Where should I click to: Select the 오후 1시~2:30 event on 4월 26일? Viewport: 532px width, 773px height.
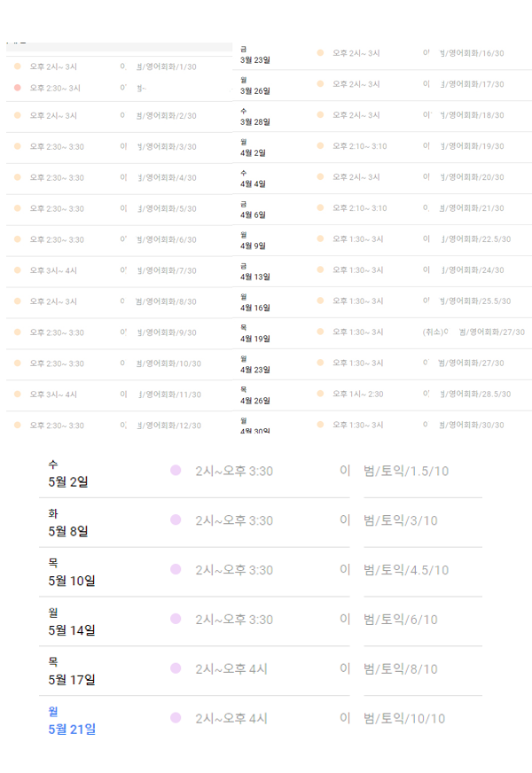click(x=357, y=394)
